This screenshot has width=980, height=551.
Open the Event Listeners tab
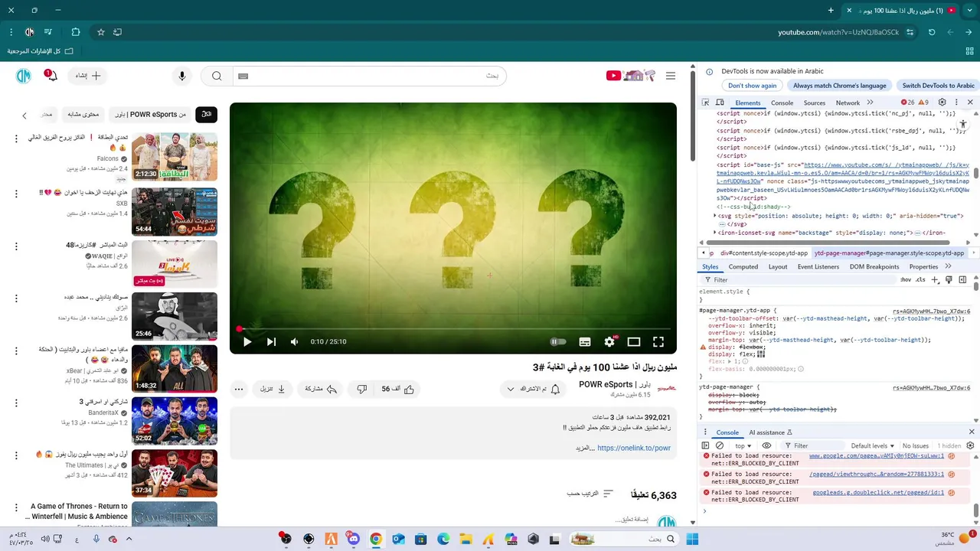pyautogui.click(x=818, y=267)
